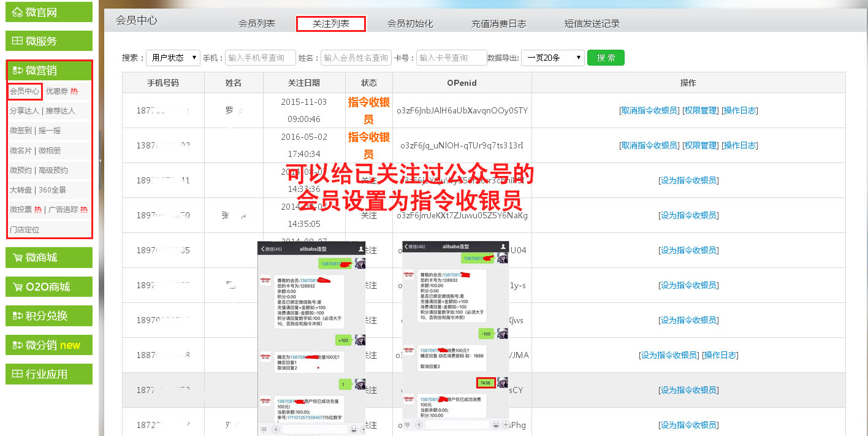This screenshot has height=436, width=868.
Task: Open the 微服务 sidebar section
Action: pyautogui.click(x=48, y=41)
